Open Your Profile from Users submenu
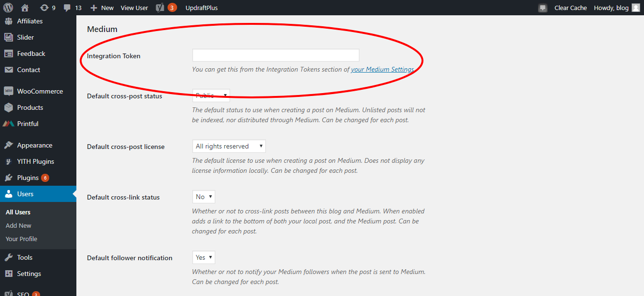 [21, 239]
